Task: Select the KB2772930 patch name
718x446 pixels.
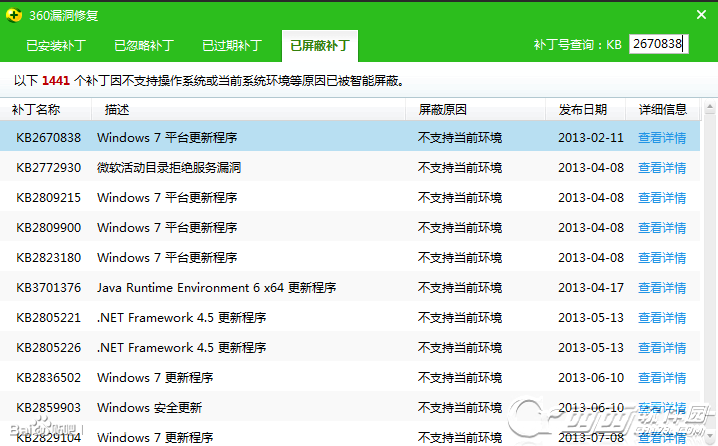Action: click(x=49, y=168)
